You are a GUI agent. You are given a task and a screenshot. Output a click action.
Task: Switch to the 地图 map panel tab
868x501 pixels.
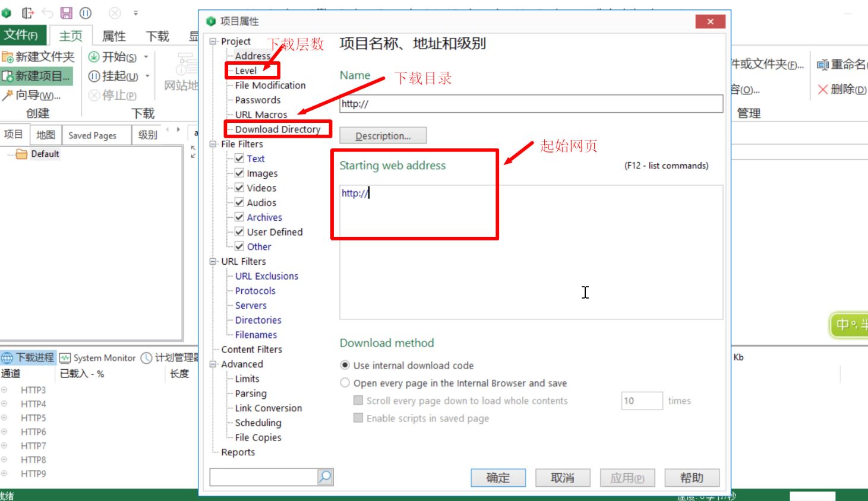[x=45, y=135]
